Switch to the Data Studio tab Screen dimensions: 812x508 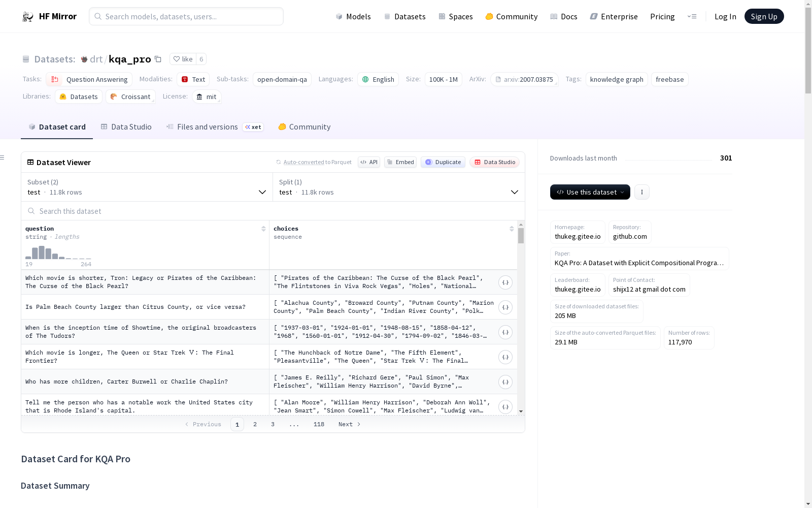coord(126,127)
